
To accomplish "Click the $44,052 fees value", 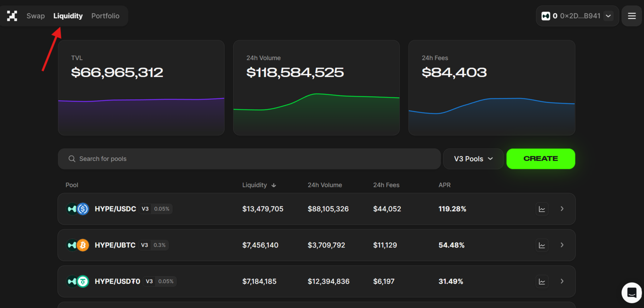I will pos(387,209).
